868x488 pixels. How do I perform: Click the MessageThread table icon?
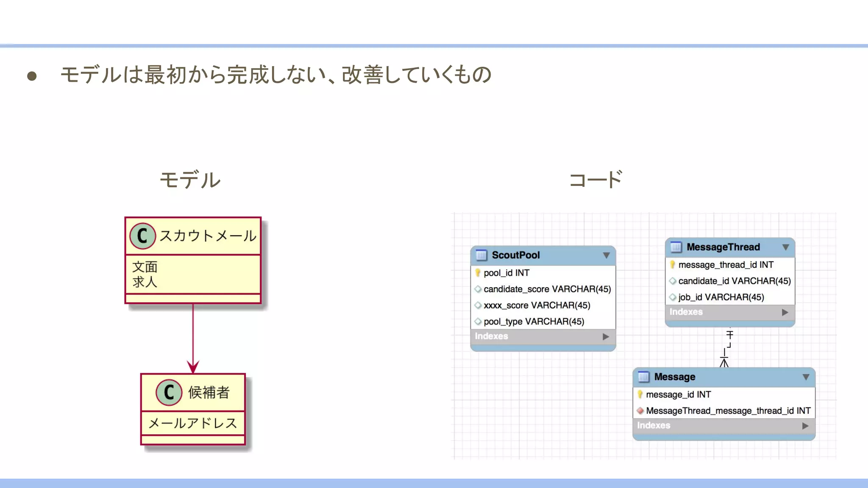coord(676,247)
